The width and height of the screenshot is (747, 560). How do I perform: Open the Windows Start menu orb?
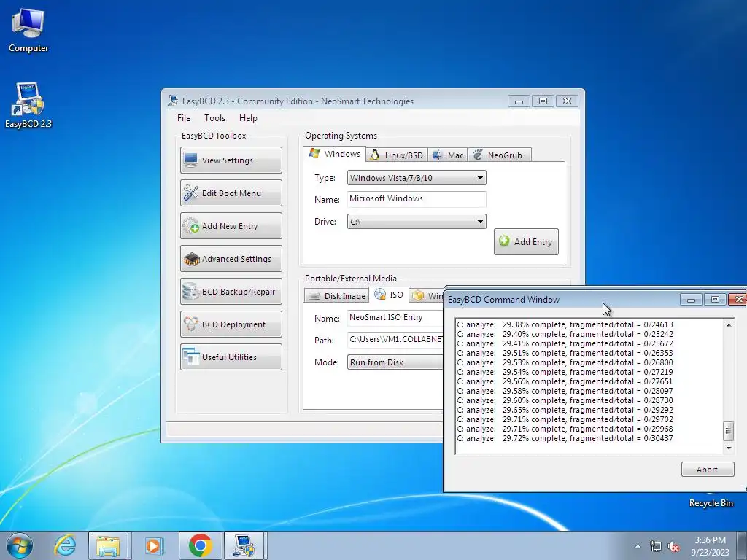[19, 545]
